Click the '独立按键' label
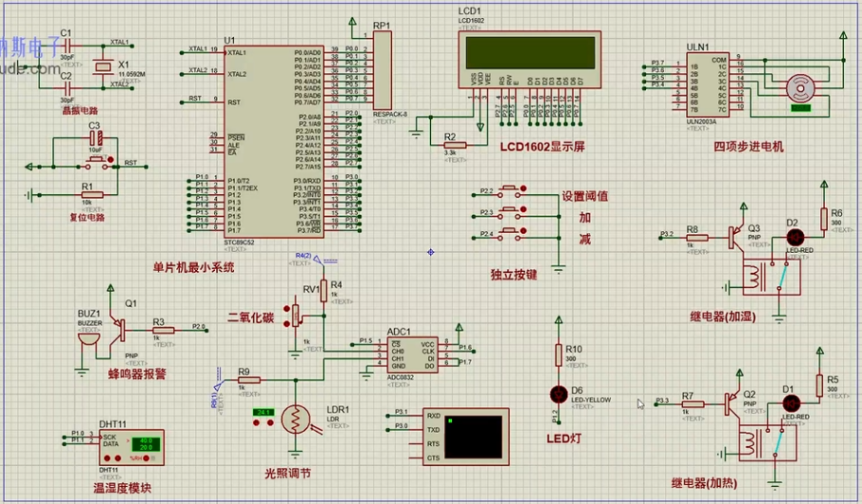The image size is (862, 504). pyautogui.click(x=513, y=275)
